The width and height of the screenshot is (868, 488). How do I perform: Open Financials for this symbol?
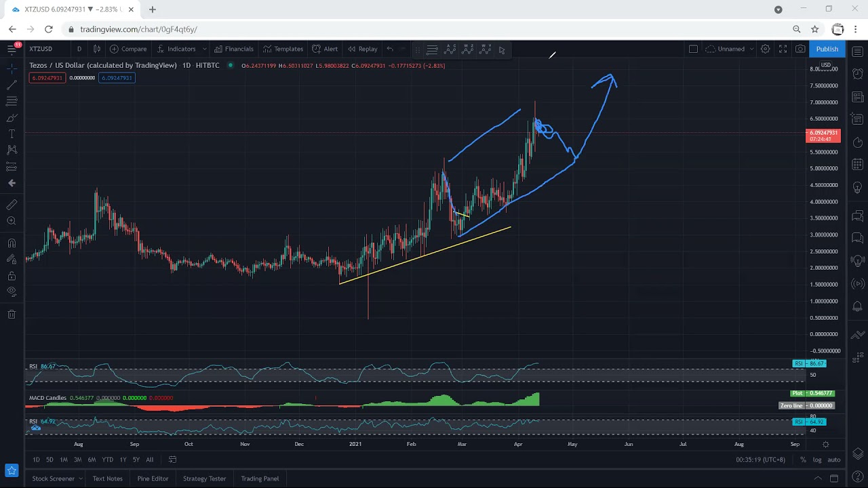[x=234, y=49]
